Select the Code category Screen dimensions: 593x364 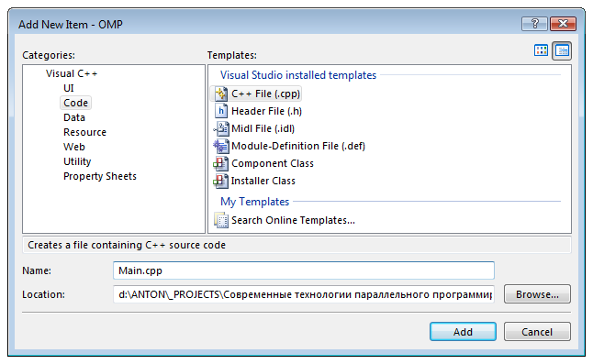[75, 103]
